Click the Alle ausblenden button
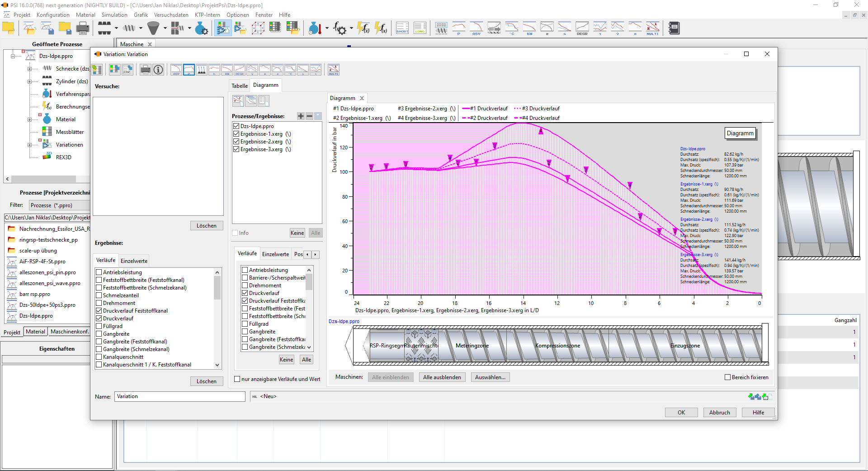The image size is (868, 471). coord(442,377)
